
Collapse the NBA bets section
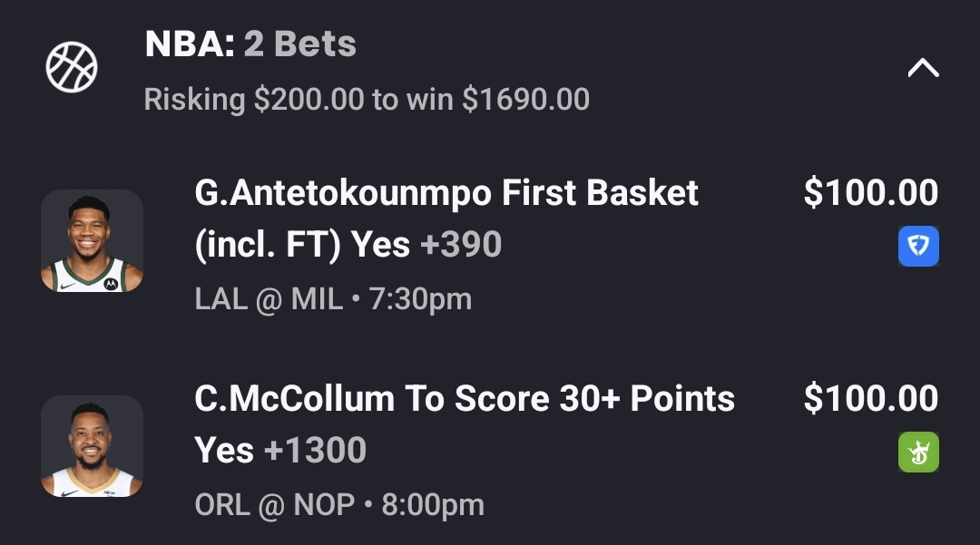coord(923,68)
